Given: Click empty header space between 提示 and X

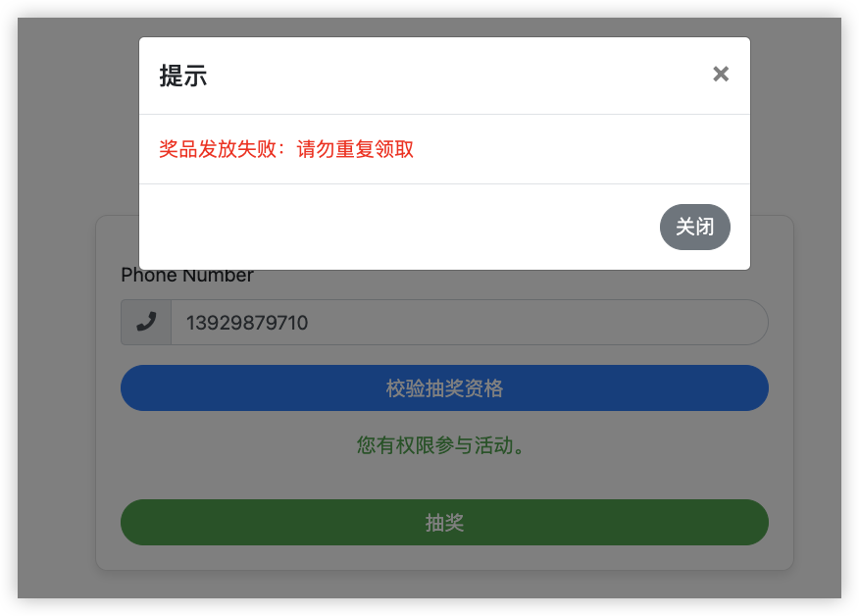Looking at the screenshot, I should pyautogui.click(x=455, y=76).
